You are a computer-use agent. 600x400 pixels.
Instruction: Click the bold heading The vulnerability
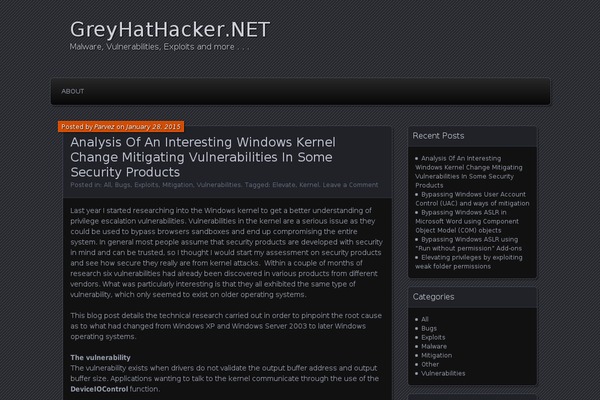coord(100,358)
